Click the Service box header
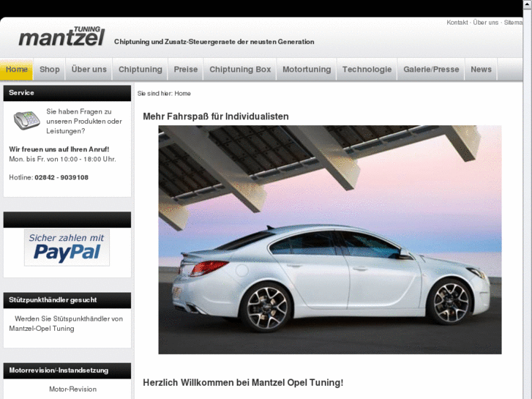The width and height of the screenshot is (532, 399). [67, 93]
